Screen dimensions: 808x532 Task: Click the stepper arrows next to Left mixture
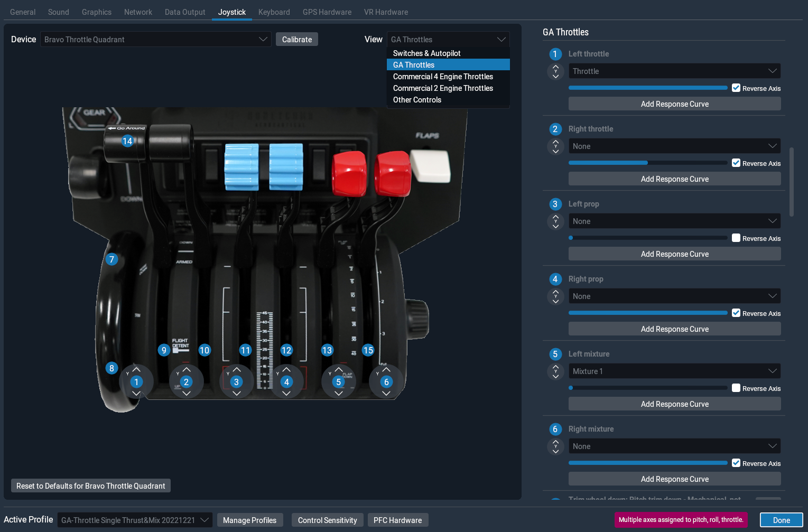coord(555,371)
